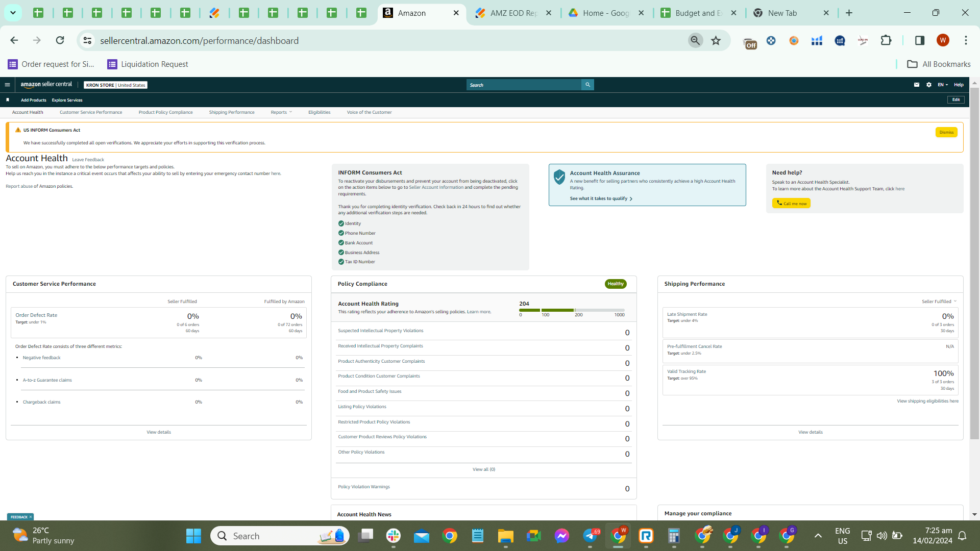Open Seller Central messages envelope icon
This screenshot has height=551, width=980.
point(917,85)
